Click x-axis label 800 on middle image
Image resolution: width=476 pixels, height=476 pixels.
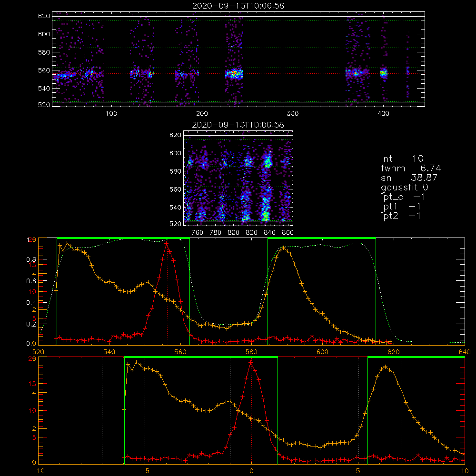pos(233,233)
